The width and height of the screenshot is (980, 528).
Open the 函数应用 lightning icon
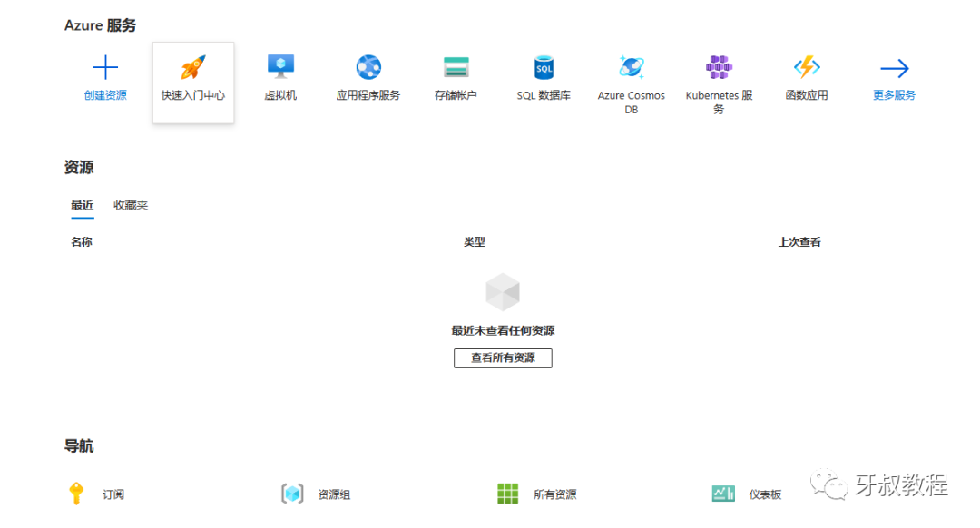tap(807, 67)
